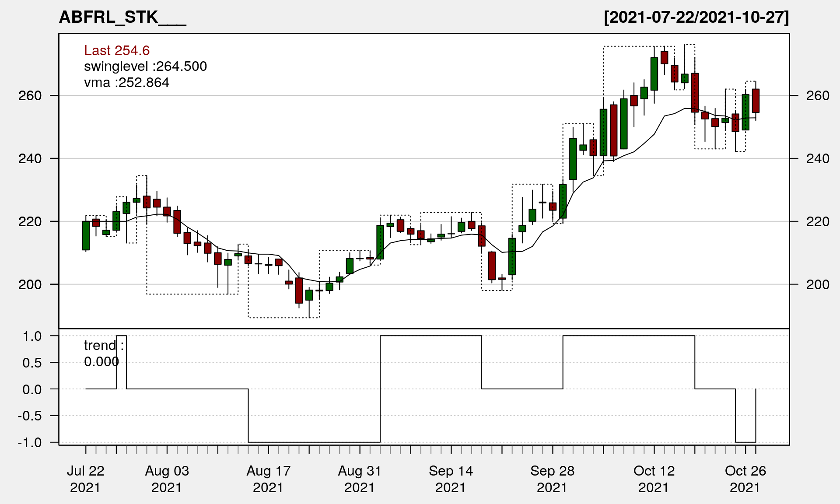Screen dimensions: 840x504
Task: Click the swinglevel 264.500 text
Action: coord(145,66)
